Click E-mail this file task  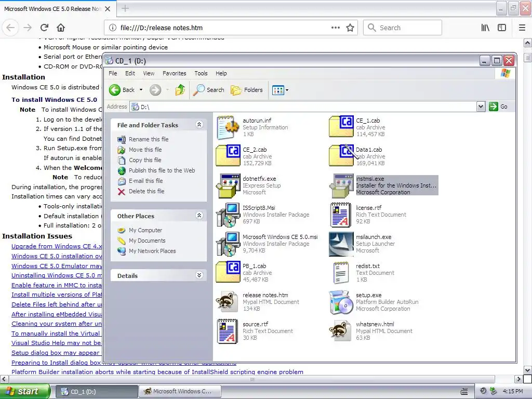[x=145, y=181]
